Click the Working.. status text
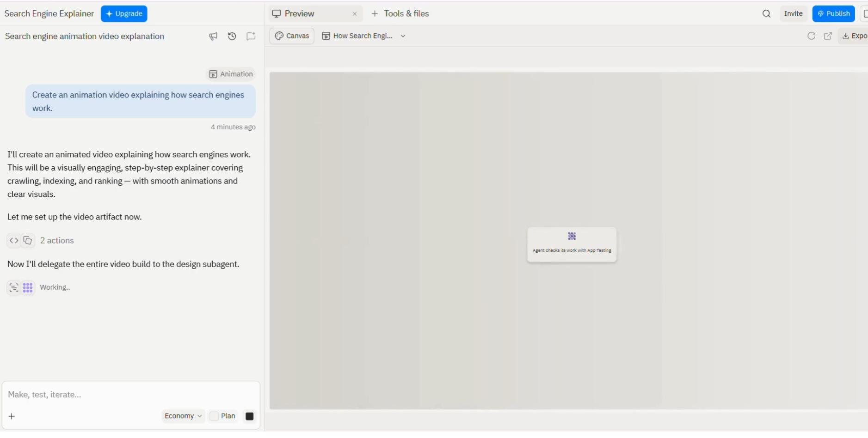 click(x=55, y=287)
